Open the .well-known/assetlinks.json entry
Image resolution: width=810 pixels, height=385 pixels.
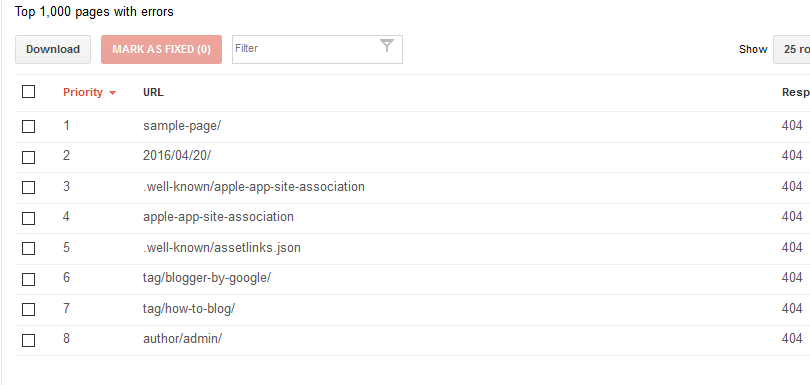(x=222, y=248)
